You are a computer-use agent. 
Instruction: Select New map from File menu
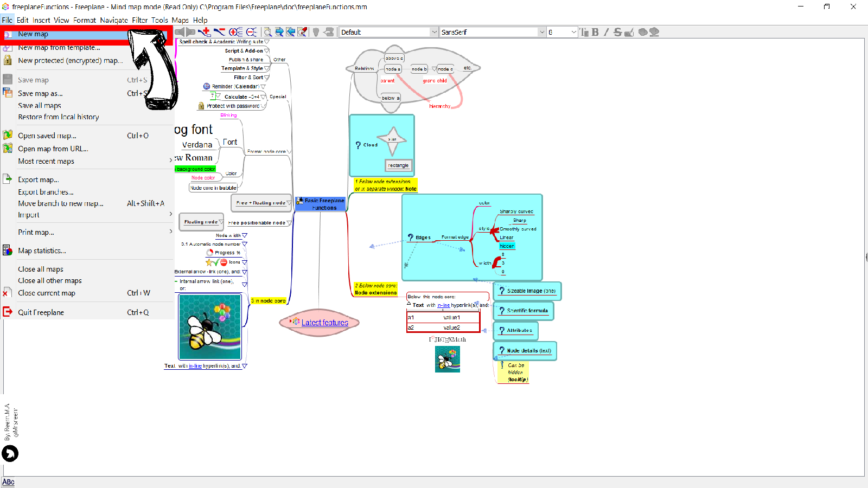click(x=33, y=34)
